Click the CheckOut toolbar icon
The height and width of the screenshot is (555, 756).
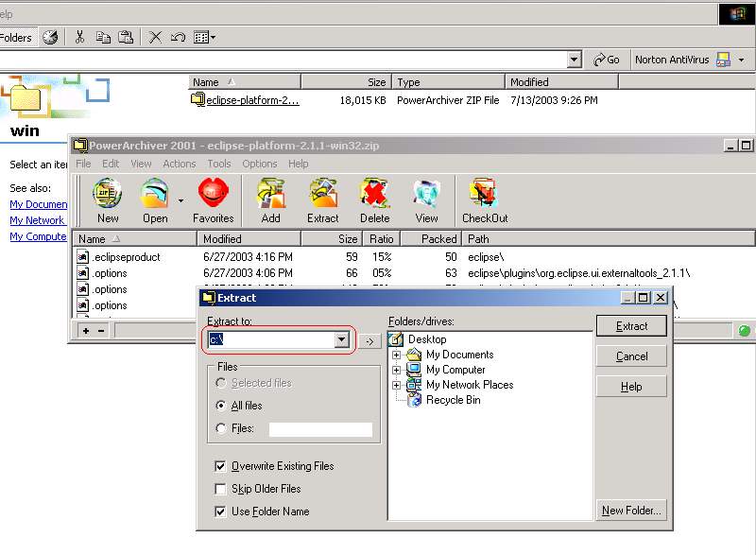485,200
